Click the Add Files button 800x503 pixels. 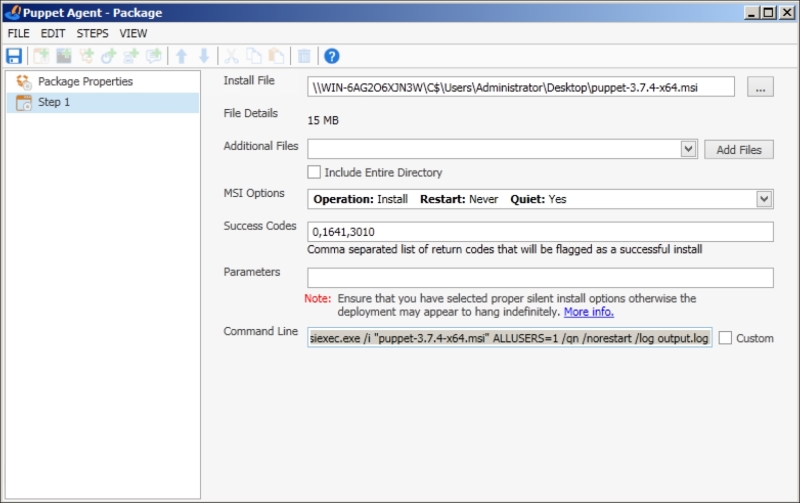click(739, 149)
